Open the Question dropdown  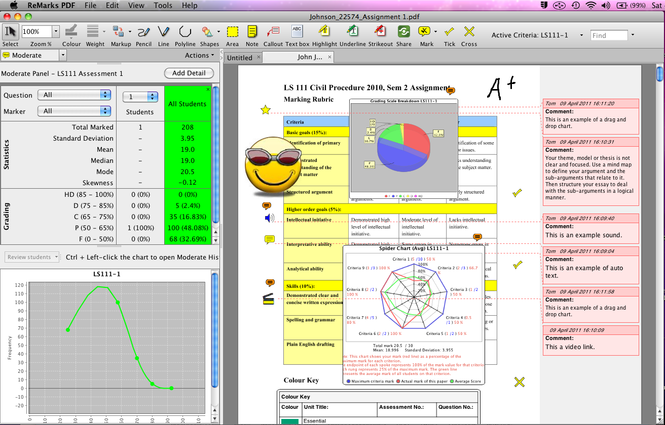click(x=74, y=95)
